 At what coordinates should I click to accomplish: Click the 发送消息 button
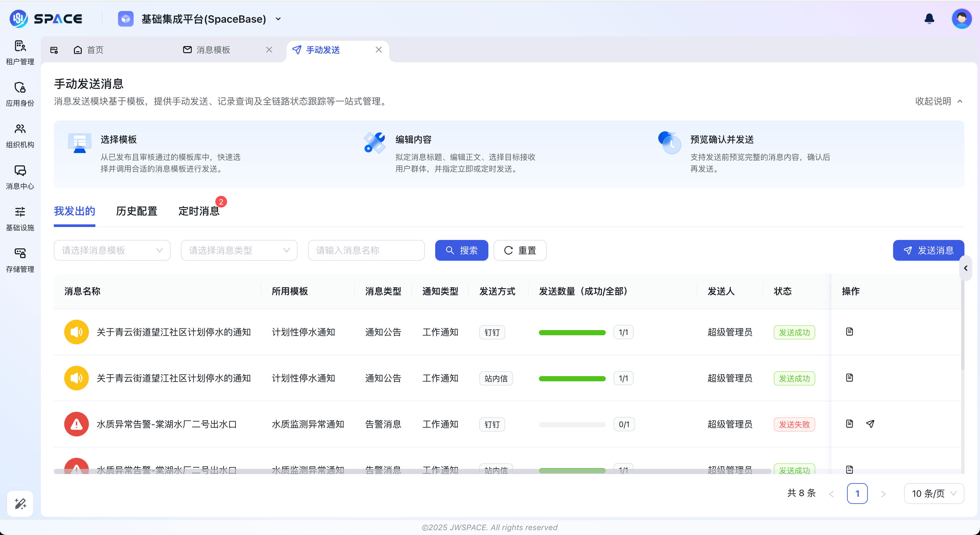pos(928,250)
